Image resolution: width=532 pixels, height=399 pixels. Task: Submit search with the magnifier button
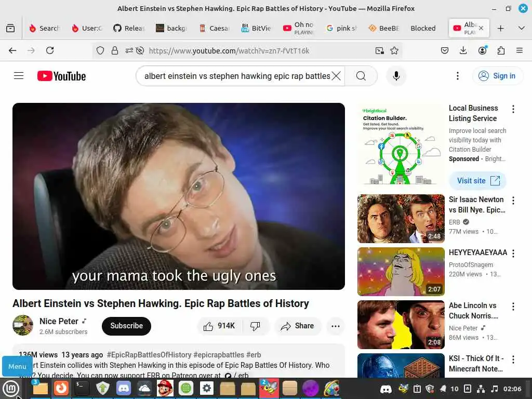(x=361, y=76)
